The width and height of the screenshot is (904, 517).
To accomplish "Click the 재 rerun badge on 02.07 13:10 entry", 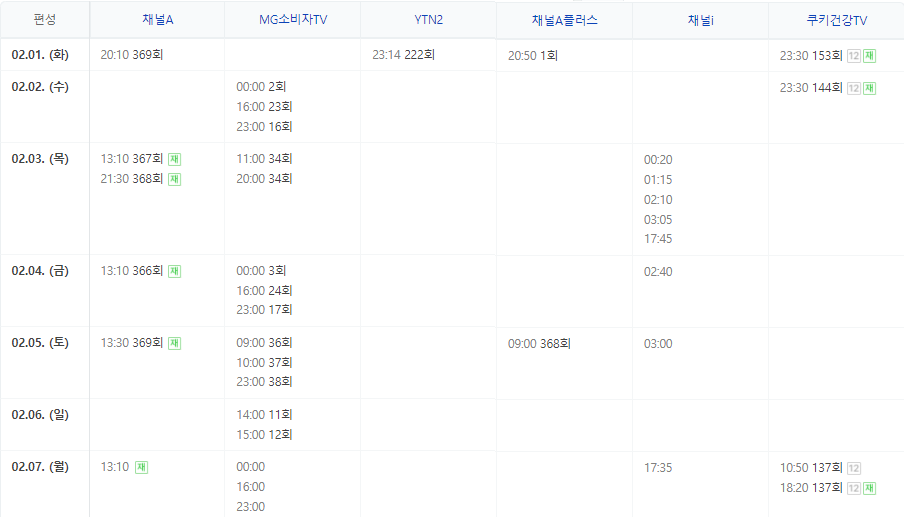I will tap(142, 467).
